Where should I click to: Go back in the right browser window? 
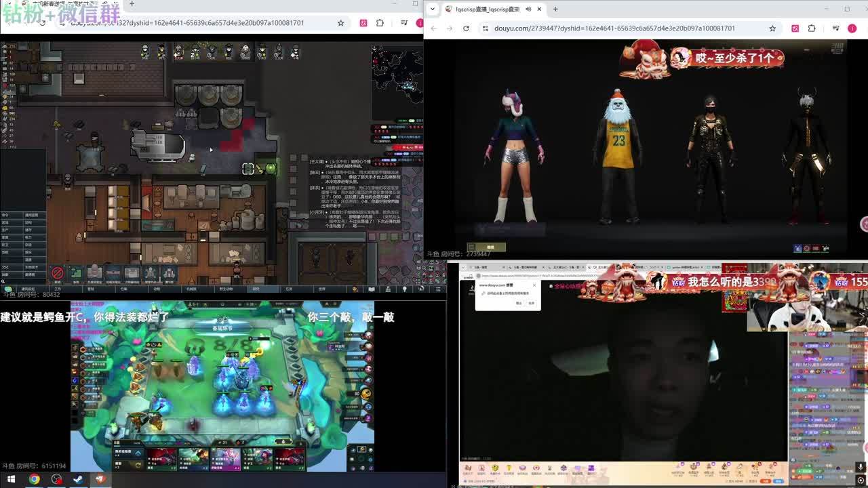[435, 28]
